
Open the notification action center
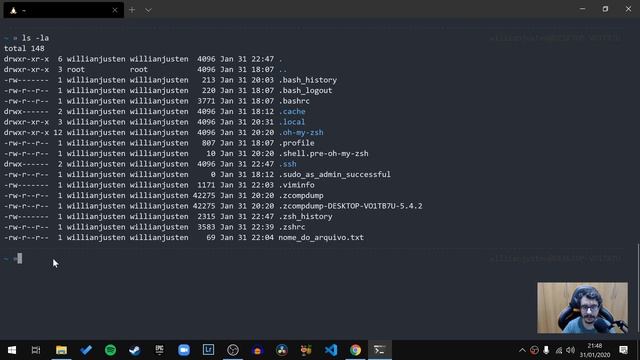tap(623, 350)
